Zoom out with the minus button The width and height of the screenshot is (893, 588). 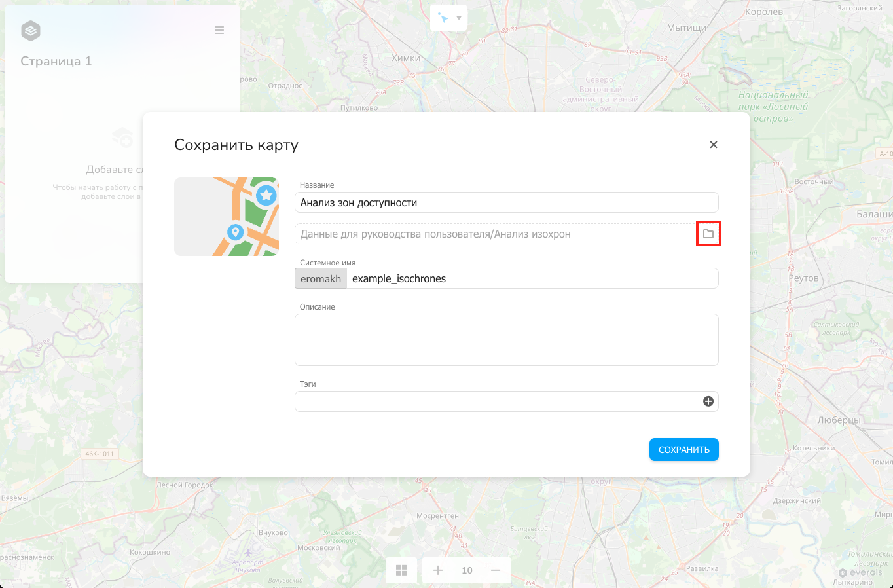[x=496, y=570]
